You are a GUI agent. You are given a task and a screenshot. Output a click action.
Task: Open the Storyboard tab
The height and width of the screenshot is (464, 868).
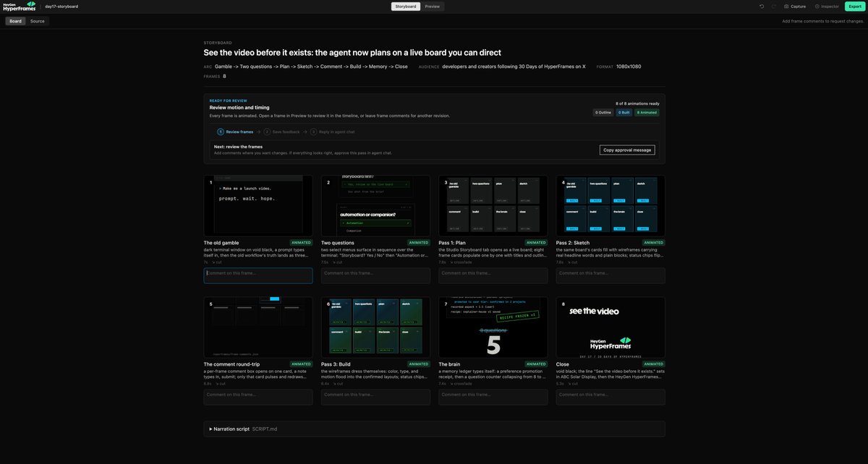[x=406, y=7]
